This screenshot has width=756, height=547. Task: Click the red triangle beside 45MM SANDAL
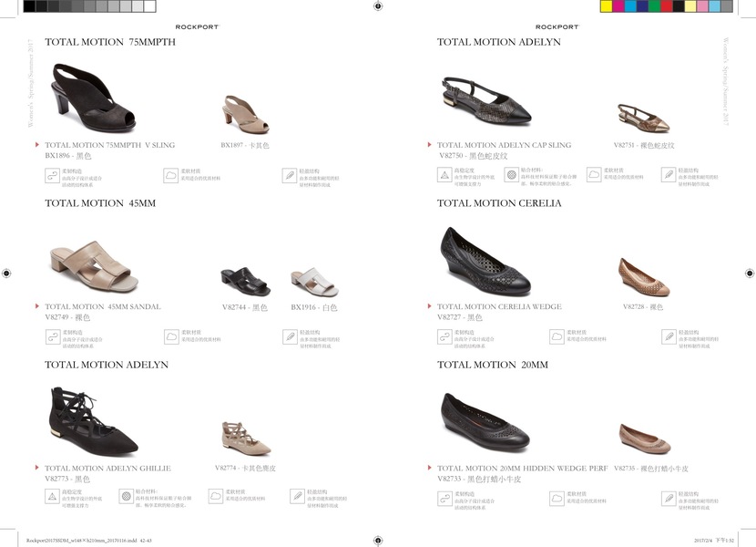coord(37,305)
